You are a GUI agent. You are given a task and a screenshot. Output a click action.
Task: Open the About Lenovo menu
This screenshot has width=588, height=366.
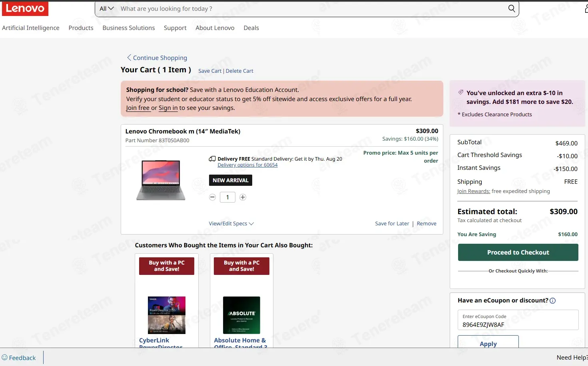coord(215,28)
